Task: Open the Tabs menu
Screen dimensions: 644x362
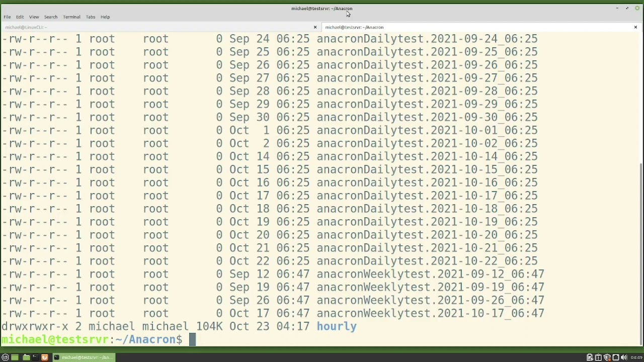Action: [91, 17]
